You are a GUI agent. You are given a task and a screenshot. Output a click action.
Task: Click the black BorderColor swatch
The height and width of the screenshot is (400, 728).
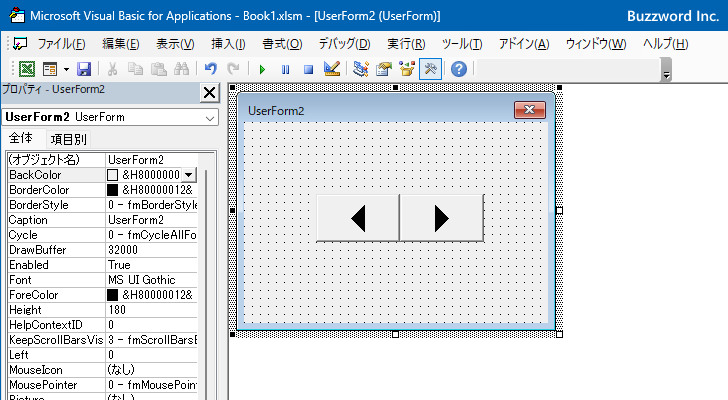pos(112,190)
